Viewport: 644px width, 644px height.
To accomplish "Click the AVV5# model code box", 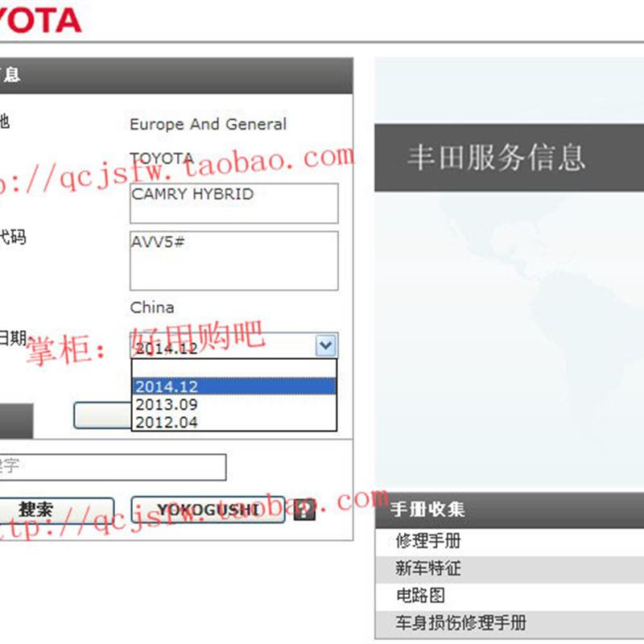I will 234,260.
